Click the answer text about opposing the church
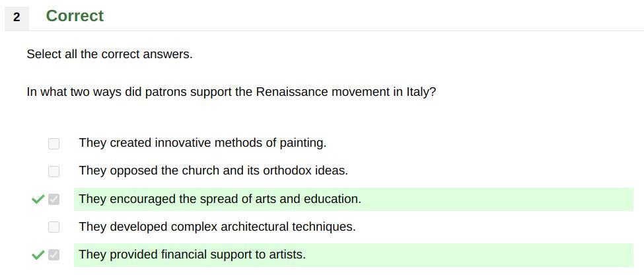This screenshot has height=277, width=644. 213,171
